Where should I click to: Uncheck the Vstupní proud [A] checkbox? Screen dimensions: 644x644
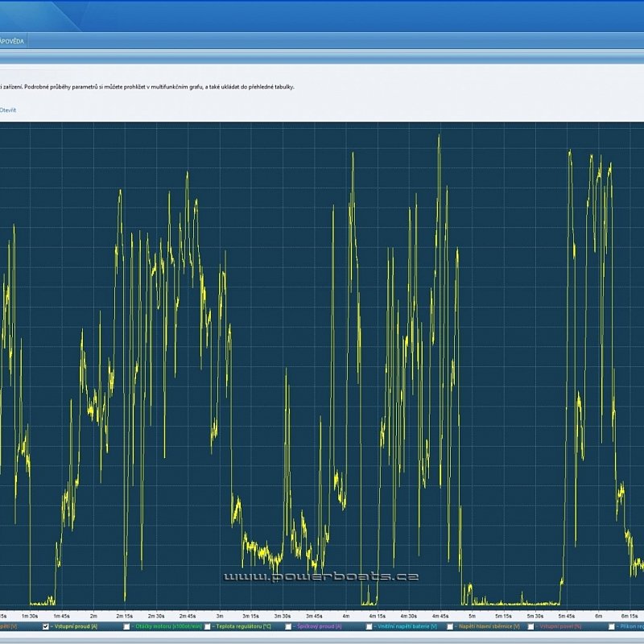[x=46, y=626]
